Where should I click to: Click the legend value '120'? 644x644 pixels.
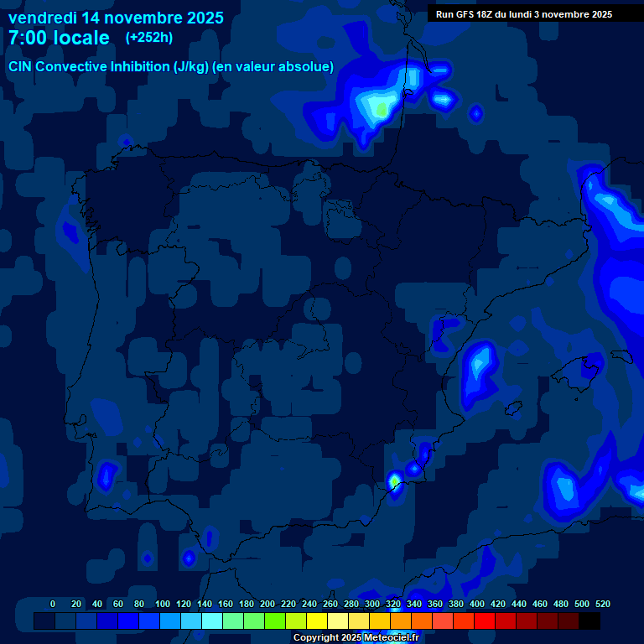[184, 604]
